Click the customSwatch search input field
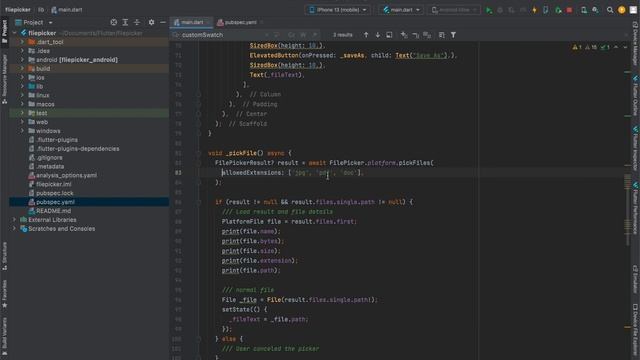 pos(222,35)
